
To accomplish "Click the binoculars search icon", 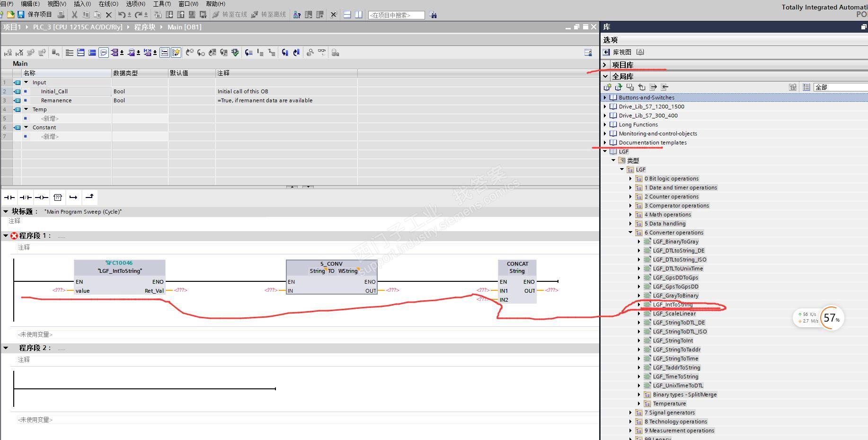I will click(x=433, y=15).
